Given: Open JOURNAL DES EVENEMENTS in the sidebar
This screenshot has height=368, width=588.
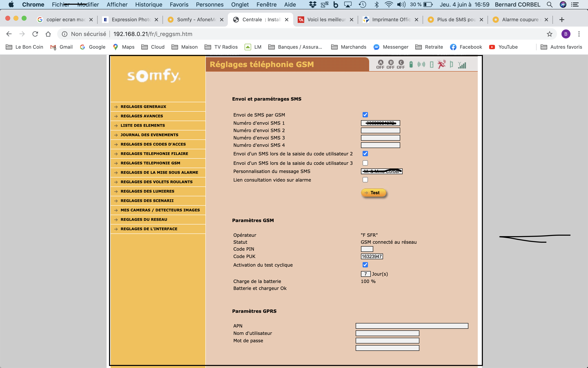Looking at the screenshot, I should (149, 135).
